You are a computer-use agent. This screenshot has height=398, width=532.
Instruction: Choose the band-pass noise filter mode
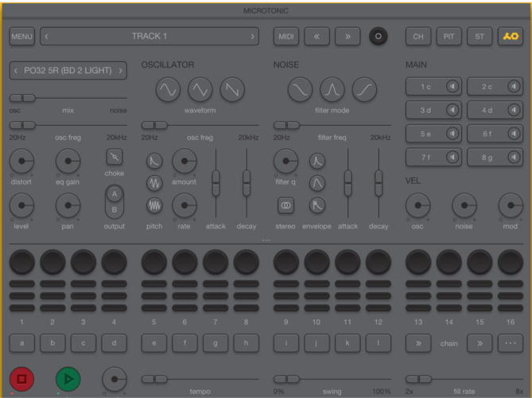[332, 90]
